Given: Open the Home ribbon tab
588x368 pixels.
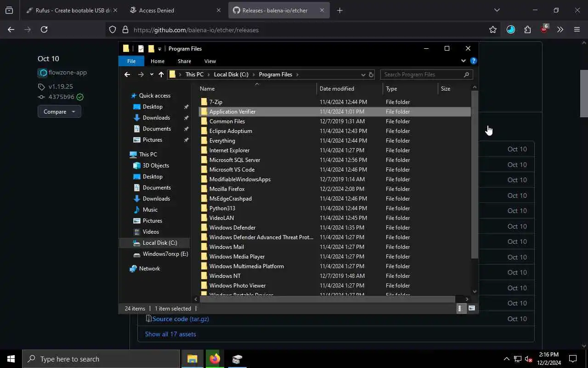Looking at the screenshot, I should [157, 61].
